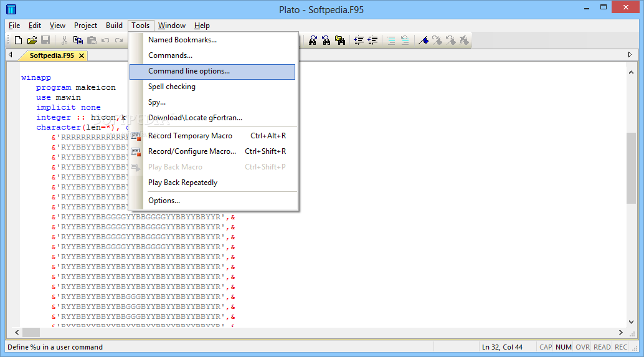Click the NUM indicator in status bar

(x=564, y=347)
